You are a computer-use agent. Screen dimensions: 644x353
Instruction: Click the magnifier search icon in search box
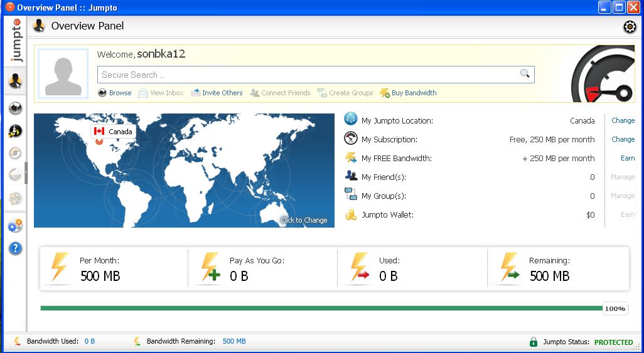(x=525, y=73)
